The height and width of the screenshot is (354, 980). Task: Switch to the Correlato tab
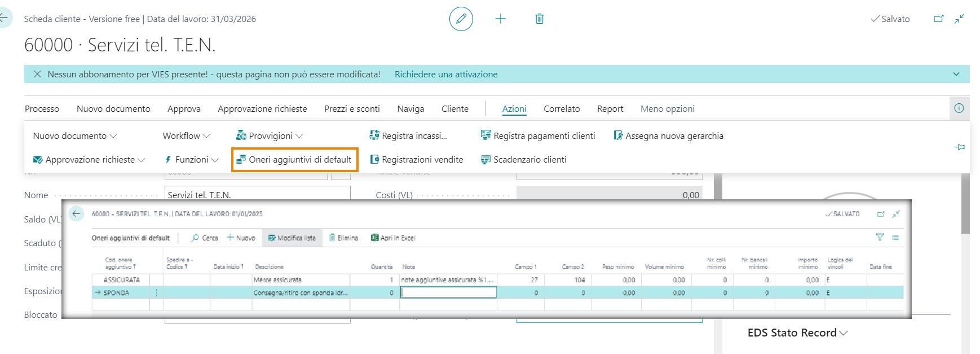[561, 109]
